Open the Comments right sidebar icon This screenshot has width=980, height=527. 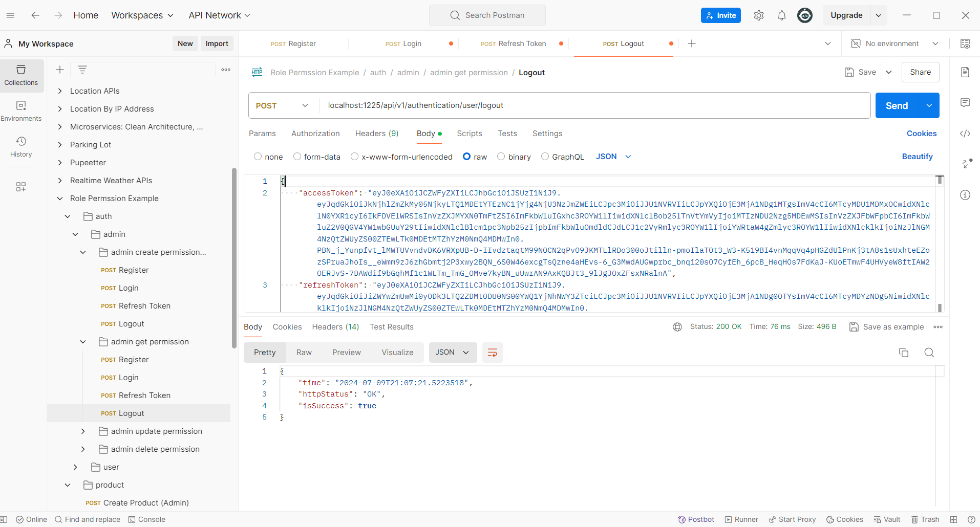(965, 103)
